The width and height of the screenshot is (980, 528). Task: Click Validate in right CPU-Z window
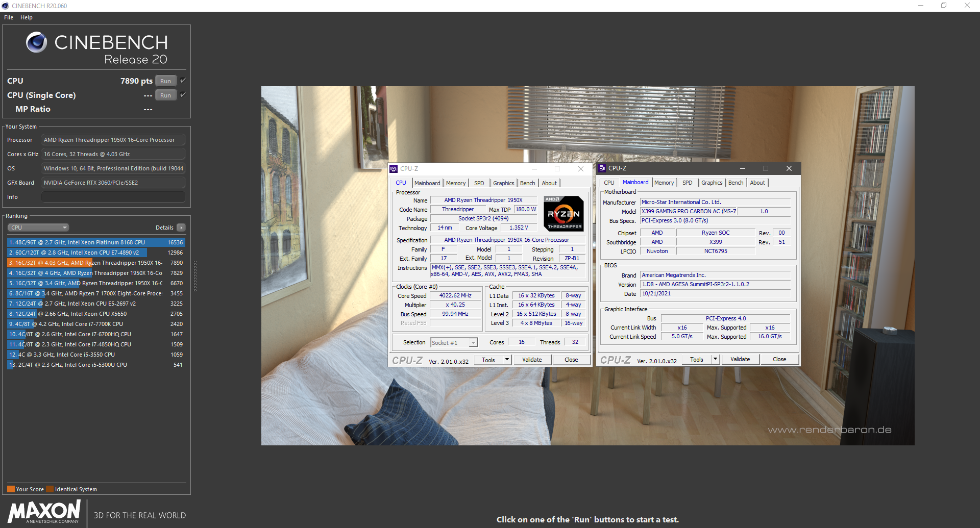point(740,359)
